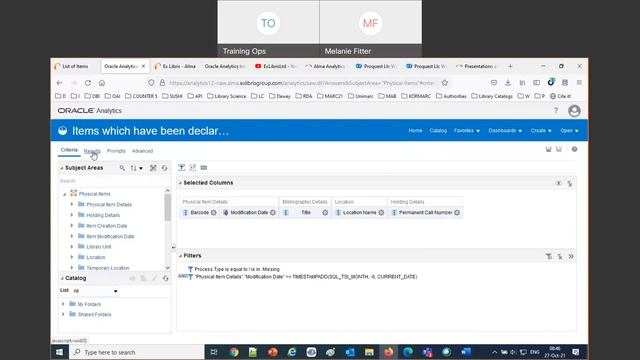The width and height of the screenshot is (640, 360).
Task: Expand My Folders in Catalog
Action: click(x=63, y=304)
